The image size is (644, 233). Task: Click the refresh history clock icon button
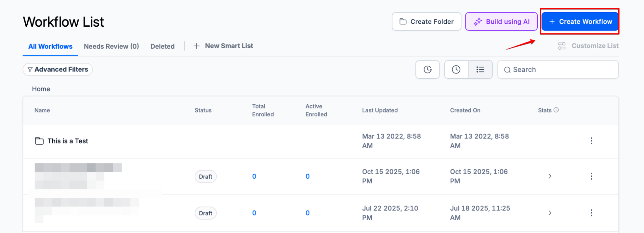click(428, 70)
